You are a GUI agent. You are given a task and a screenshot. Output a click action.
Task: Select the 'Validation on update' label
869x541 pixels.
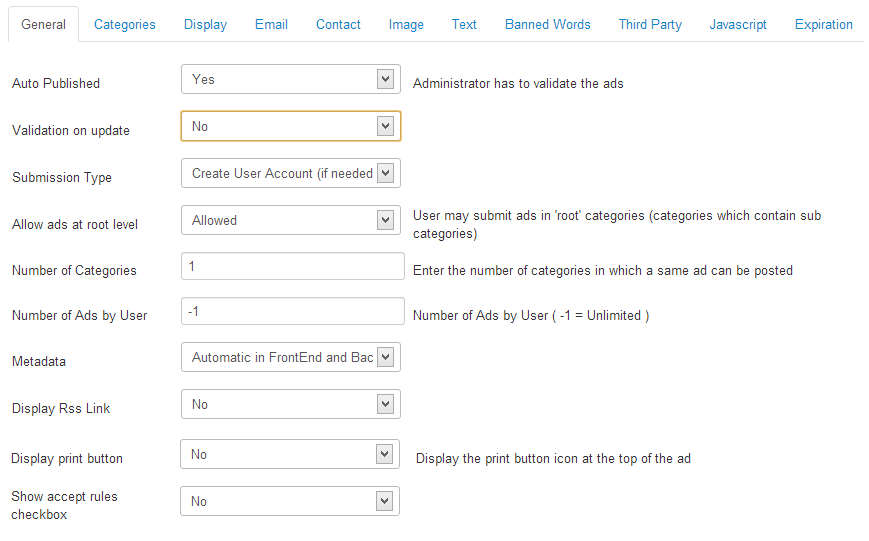[x=71, y=131]
